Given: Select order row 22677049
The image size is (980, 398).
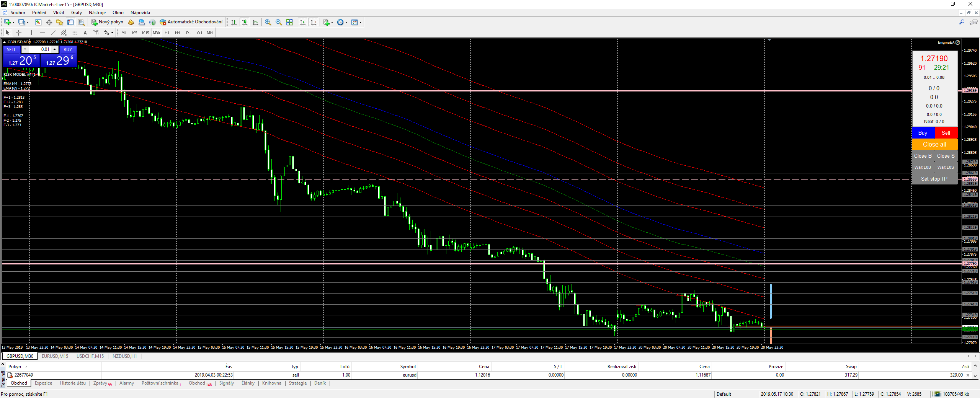Looking at the screenshot, I should 488,375.
